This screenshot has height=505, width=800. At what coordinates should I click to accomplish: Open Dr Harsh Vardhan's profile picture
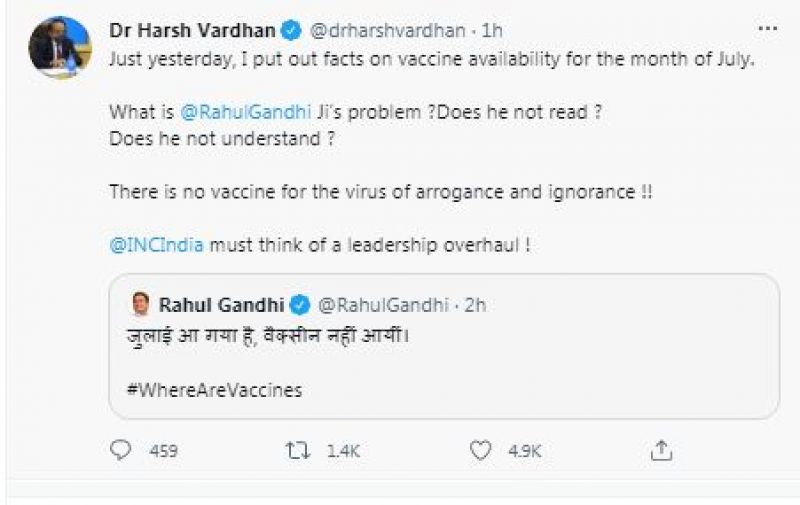tap(54, 47)
